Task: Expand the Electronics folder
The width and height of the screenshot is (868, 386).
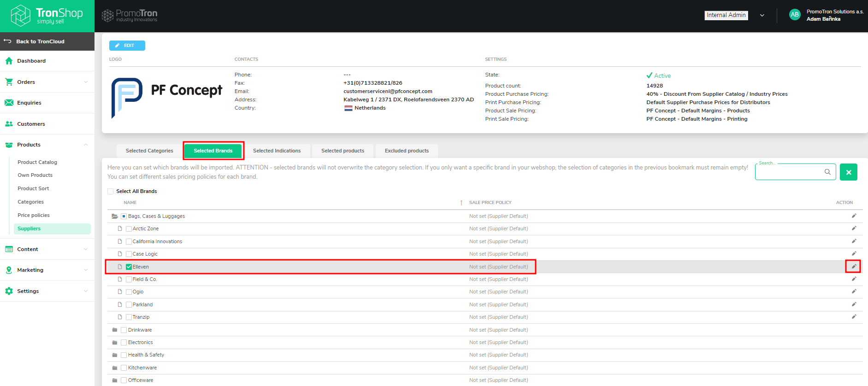Action: (x=115, y=342)
